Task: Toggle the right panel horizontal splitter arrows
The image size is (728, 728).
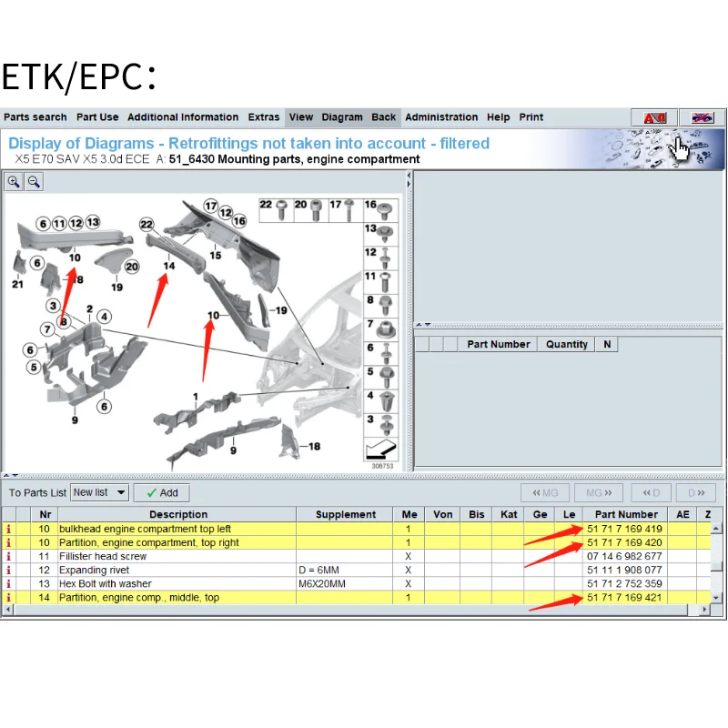Action: [423, 325]
